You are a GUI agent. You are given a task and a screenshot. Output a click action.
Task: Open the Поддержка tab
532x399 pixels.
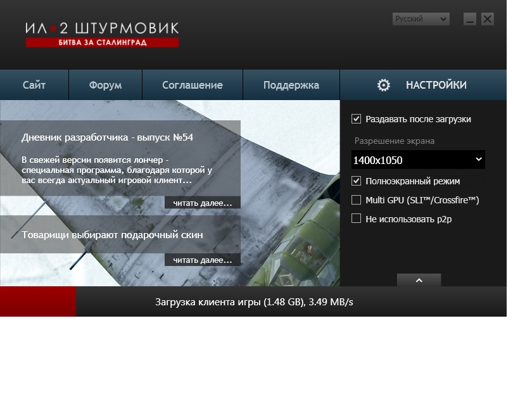tap(291, 85)
